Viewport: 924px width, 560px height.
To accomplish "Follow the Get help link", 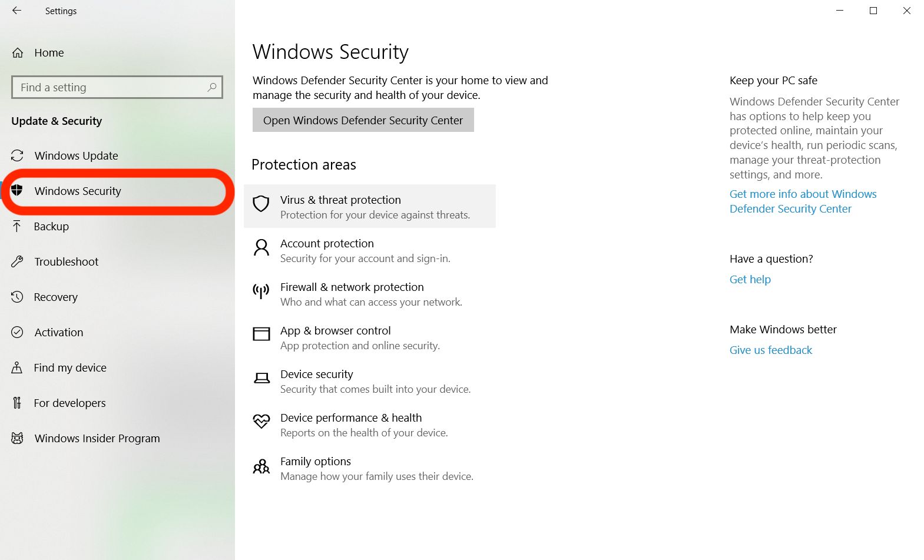I will click(x=750, y=280).
